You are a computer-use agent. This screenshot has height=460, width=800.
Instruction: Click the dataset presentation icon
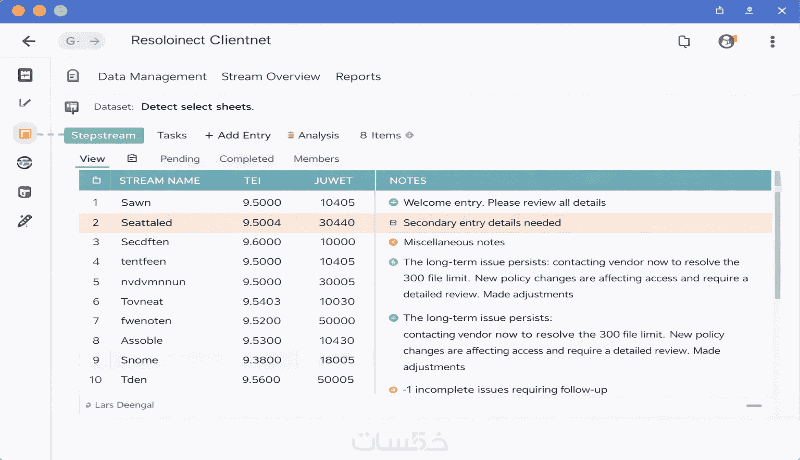[x=72, y=107]
